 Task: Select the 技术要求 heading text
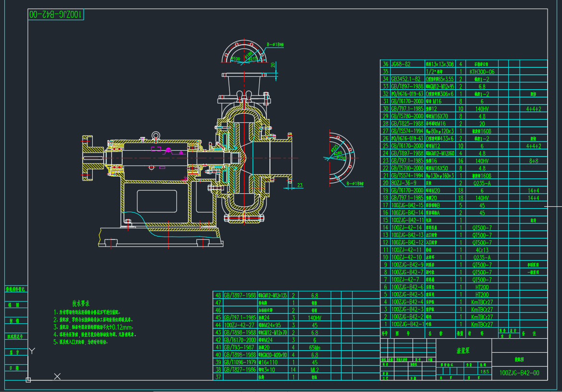(82, 304)
